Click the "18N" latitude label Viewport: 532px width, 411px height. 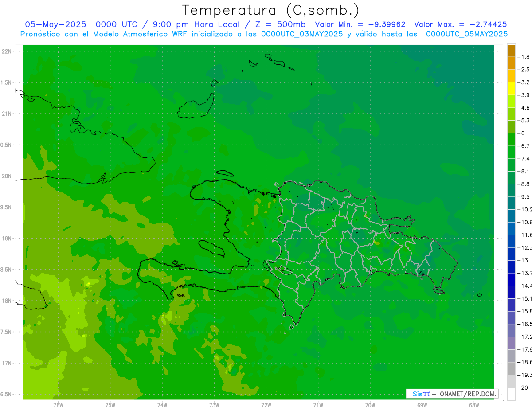tap(7, 301)
